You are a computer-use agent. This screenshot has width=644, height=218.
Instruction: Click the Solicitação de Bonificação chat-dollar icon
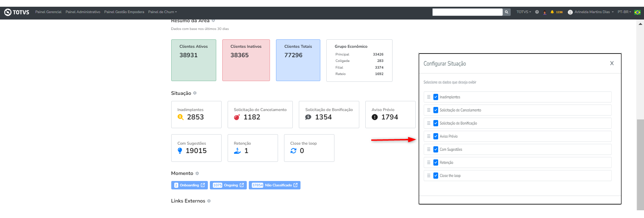pyautogui.click(x=308, y=117)
